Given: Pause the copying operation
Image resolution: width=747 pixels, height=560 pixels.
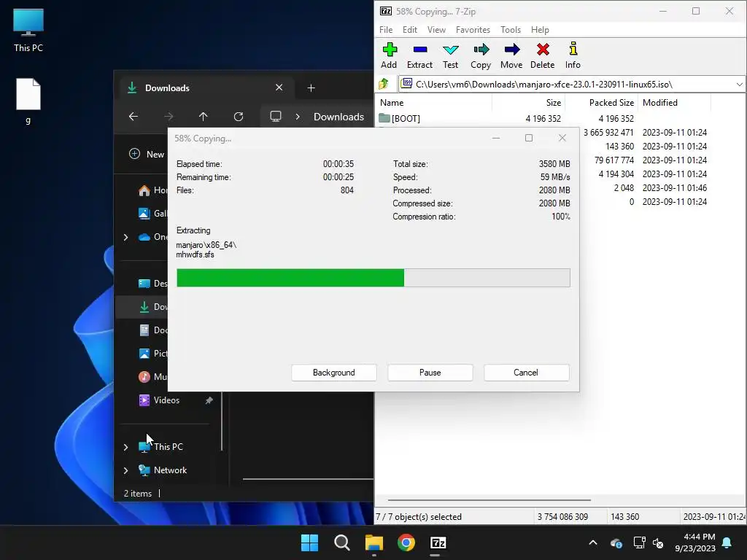Looking at the screenshot, I should 430,373.
